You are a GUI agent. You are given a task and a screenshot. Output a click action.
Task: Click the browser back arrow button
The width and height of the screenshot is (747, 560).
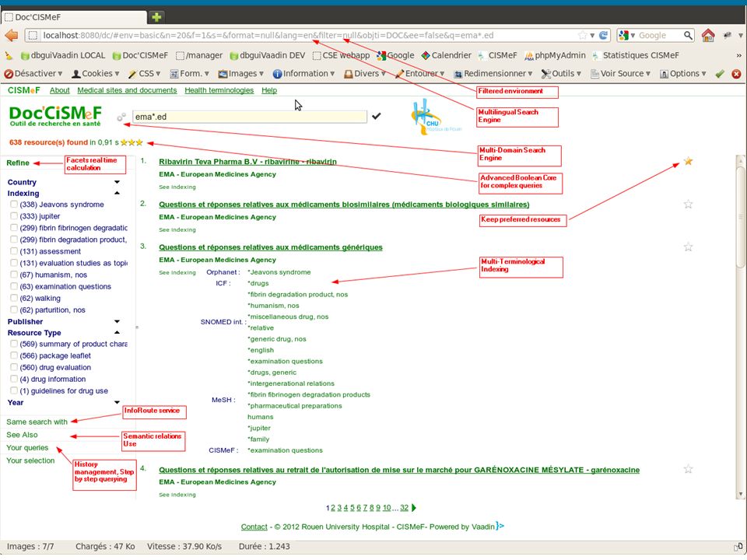point(11,35)
